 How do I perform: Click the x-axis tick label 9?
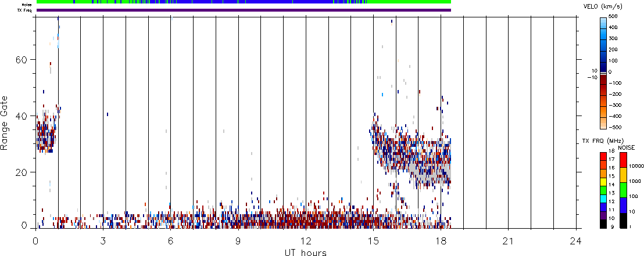coord(238,240)
